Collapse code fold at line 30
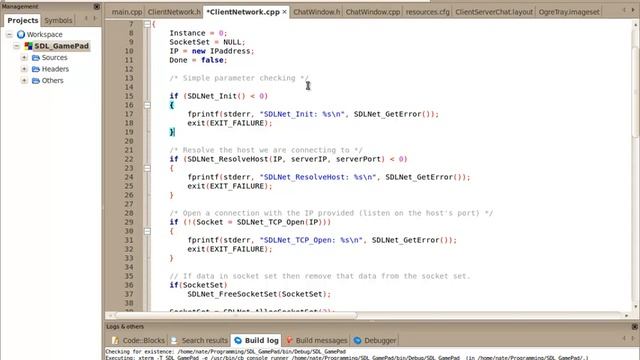The image size is (640, 360). [x=147, y=231]
